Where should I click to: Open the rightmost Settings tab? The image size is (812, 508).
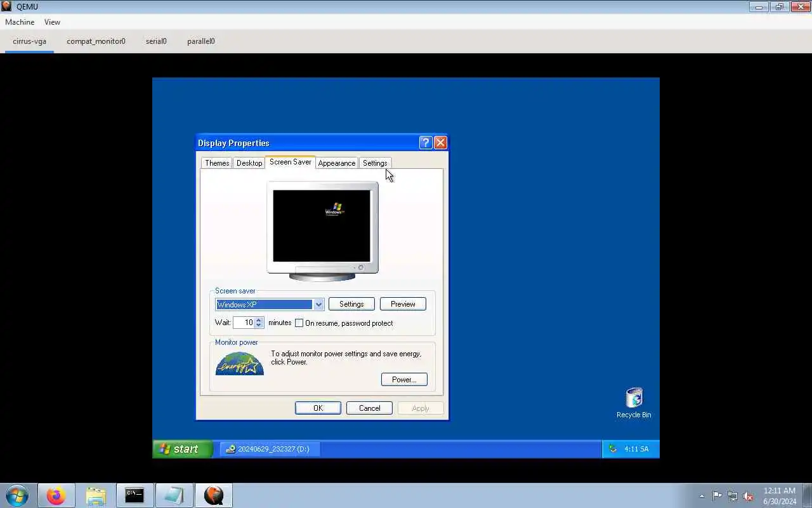point(375,163)
